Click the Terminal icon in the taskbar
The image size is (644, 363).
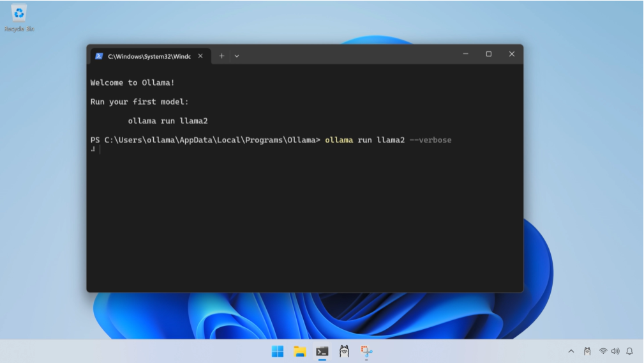(x=322, y=351)
